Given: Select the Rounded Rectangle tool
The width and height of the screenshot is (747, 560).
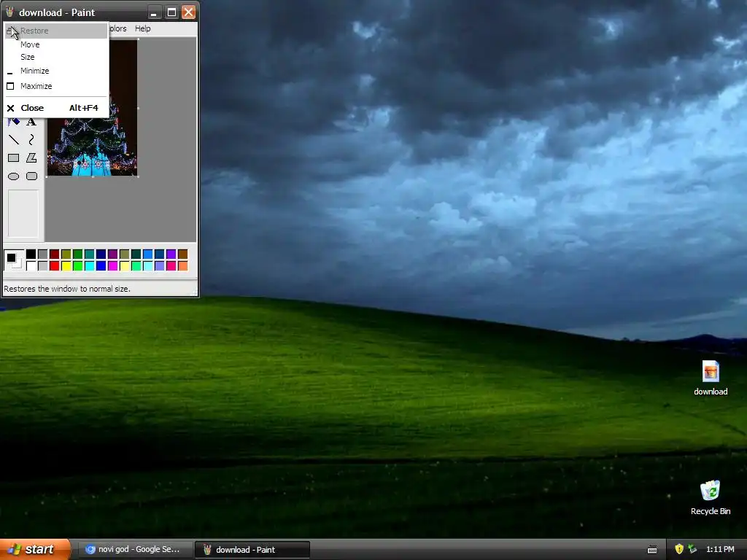Looking at the screenshot, I should pos(31,176).
